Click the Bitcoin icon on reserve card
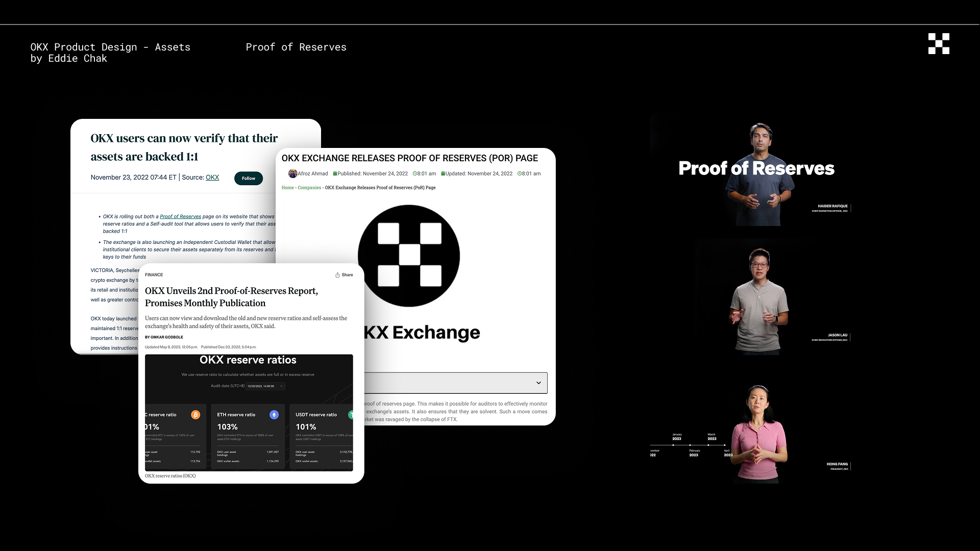 (x=195, y=415)
